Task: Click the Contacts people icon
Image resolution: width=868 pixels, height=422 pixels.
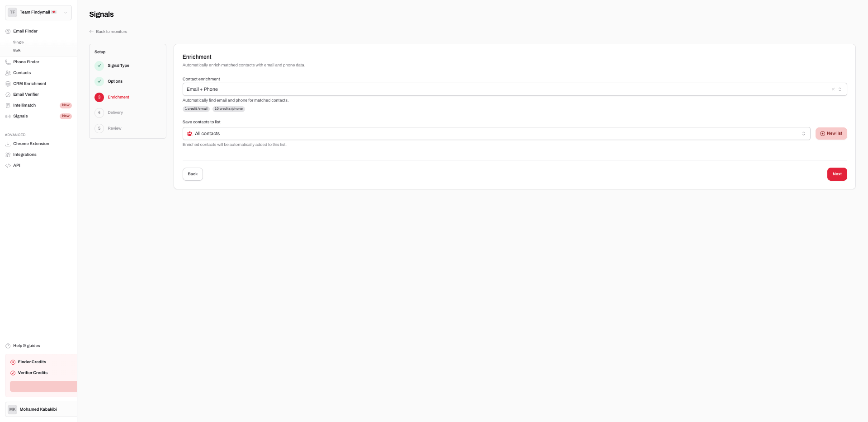Action: click(x=8, y=73)
